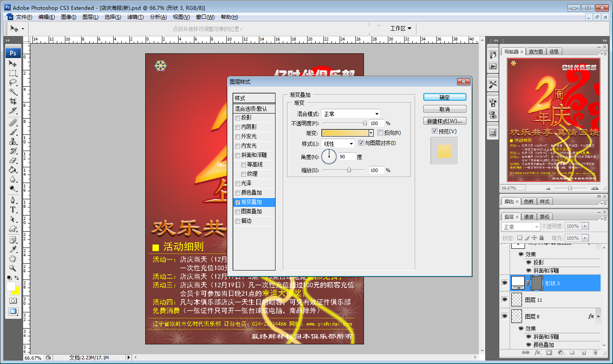
Task: Select the Move tool in the toolbox
Action: pos(13,64)
